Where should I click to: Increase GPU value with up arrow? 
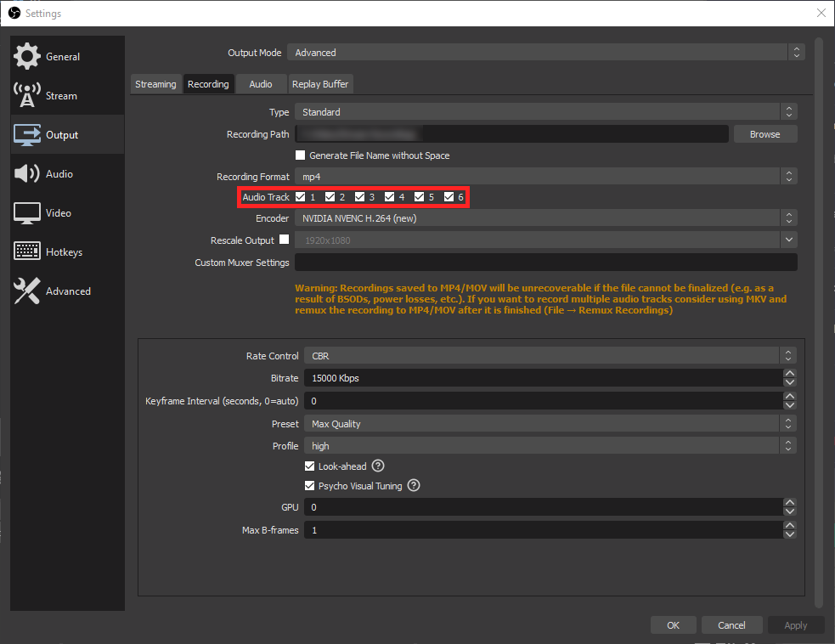click(x=790, y=502)
